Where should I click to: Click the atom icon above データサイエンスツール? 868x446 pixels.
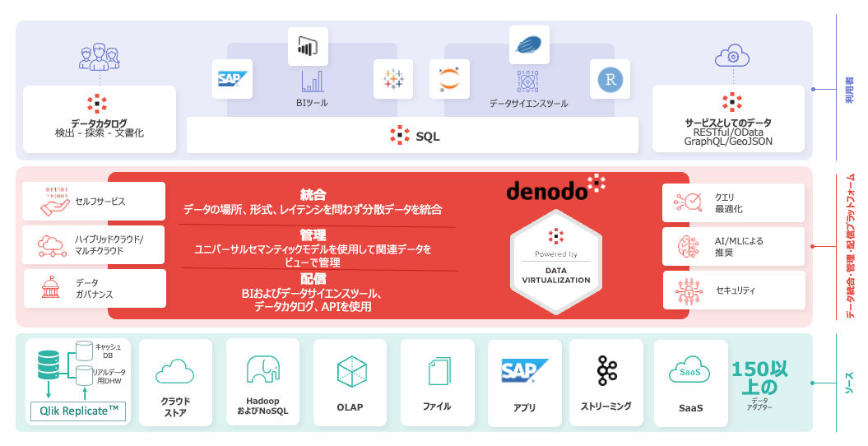[527, 82]
